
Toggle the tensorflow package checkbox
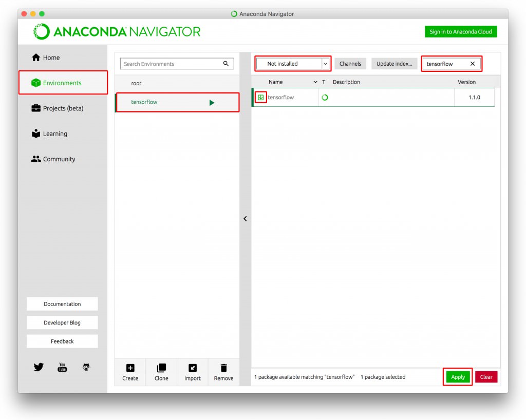click(x=260, y=97)
